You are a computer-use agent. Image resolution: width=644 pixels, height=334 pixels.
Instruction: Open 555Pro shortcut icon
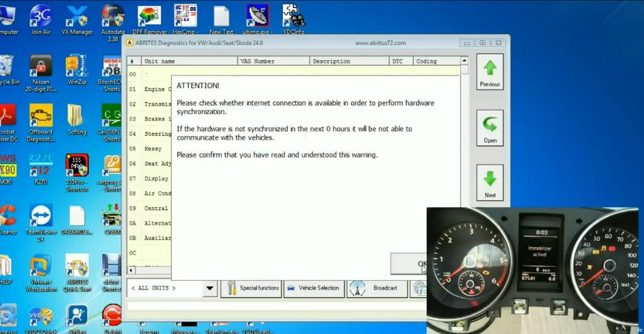point(77,173)
